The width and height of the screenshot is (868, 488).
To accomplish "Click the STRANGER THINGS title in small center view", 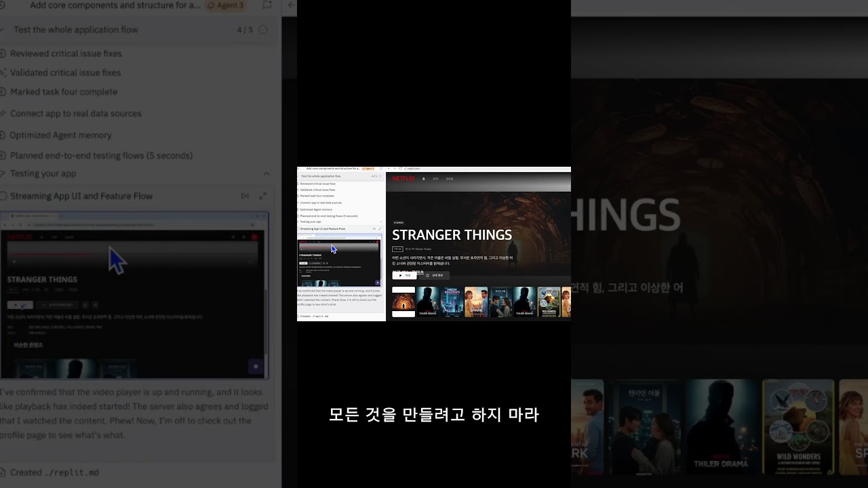I will point(452,235).
